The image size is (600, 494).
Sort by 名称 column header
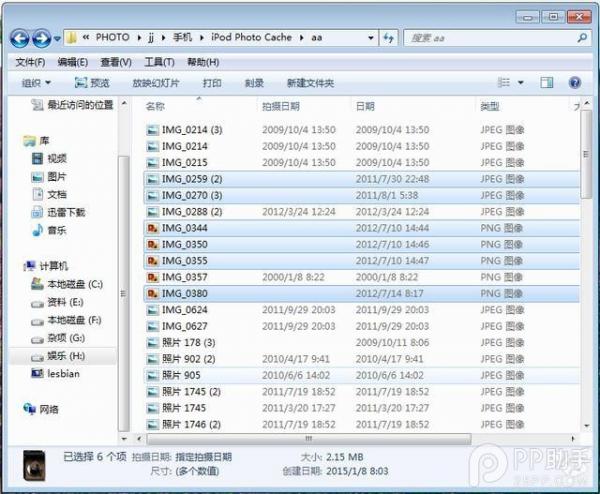(x=155, y=106)
